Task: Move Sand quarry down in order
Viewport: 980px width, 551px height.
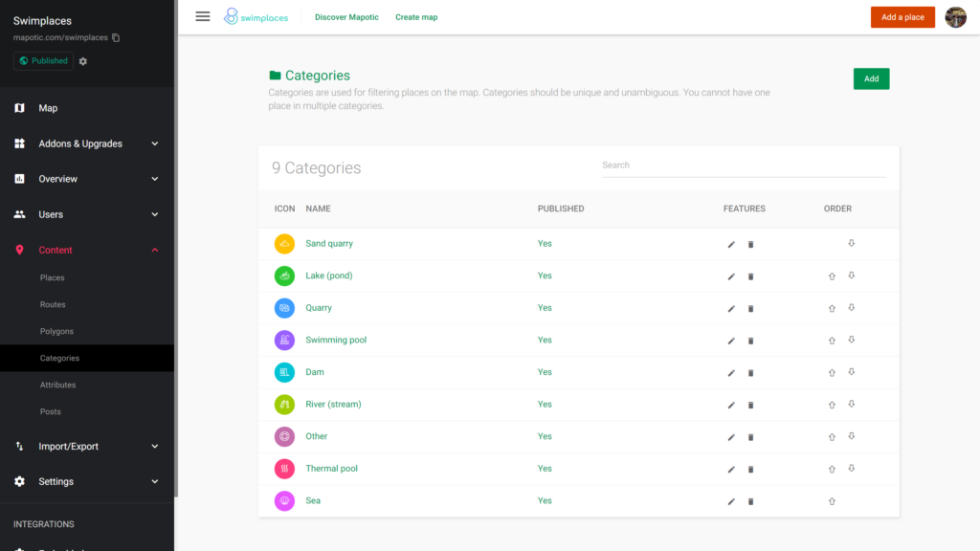Action: click(851, 244)
